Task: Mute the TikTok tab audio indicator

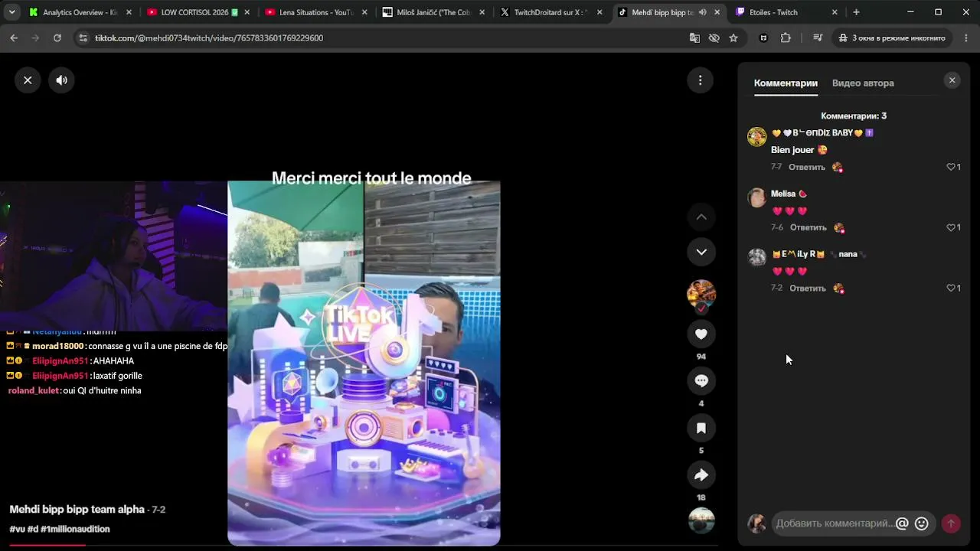Action: tap(702, 12)
